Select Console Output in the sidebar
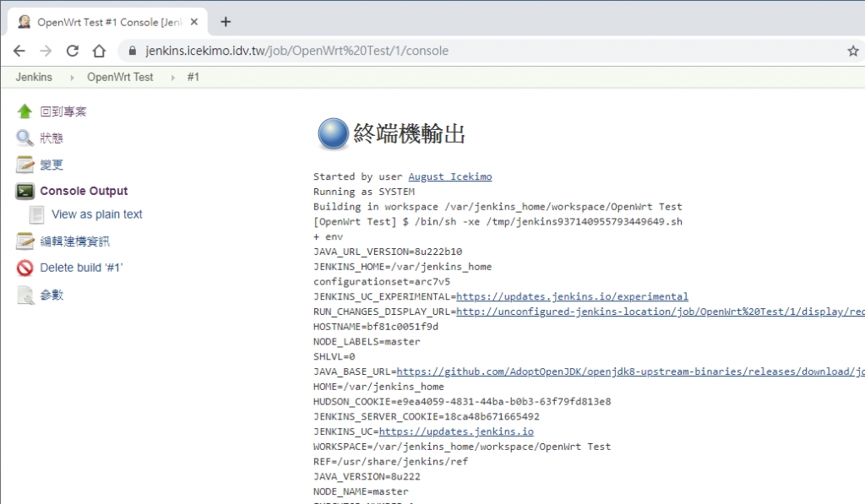 pyautogui.click(x=84, y=191)
